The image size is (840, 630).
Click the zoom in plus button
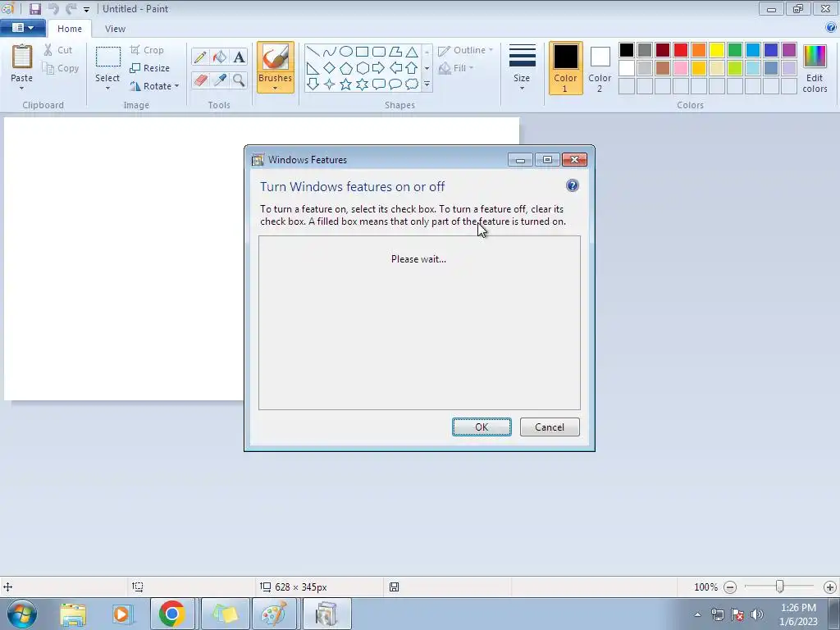[x=830, y=587]
